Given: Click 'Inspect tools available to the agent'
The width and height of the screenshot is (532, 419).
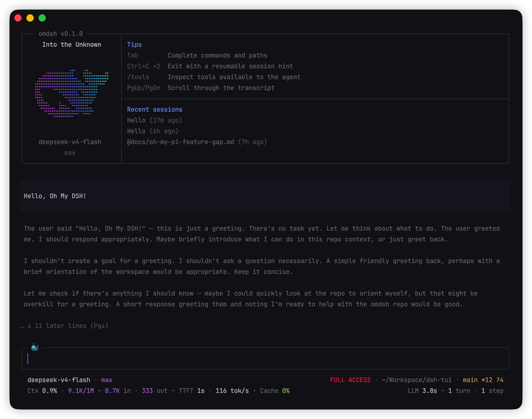Looking at the screenshot, I should tap(234, 77).
